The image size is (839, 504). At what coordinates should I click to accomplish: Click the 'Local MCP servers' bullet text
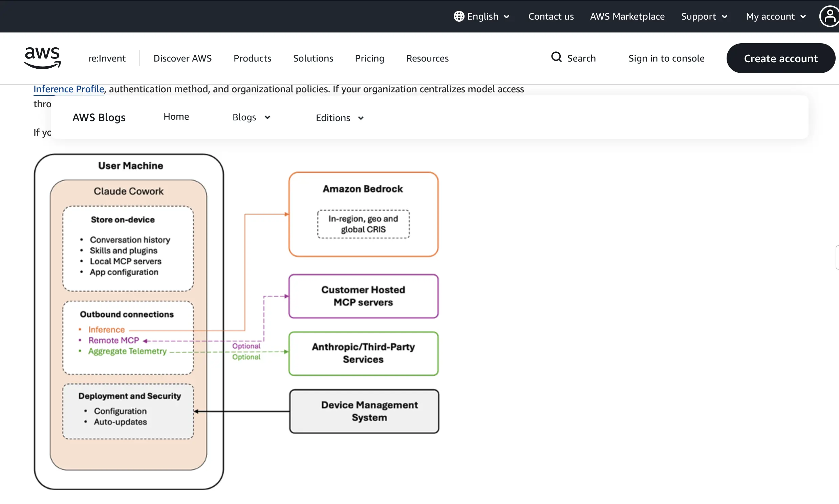pos(125,261)
